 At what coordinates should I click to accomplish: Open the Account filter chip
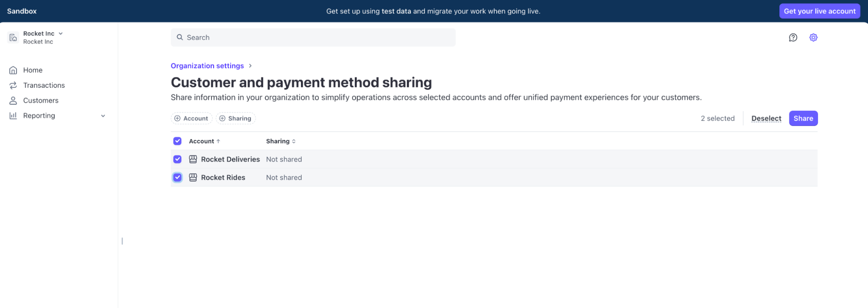[191, 119]
